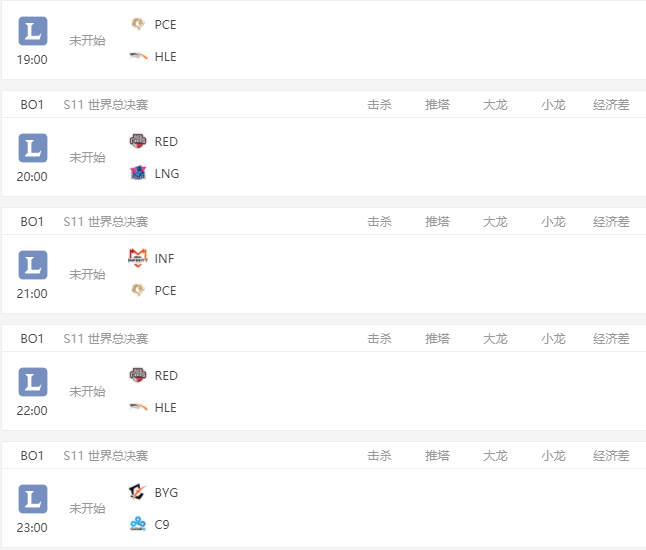This screenshot has height=550, width=646.
Task: Click the LNG team logo
Action: [x=138, y=173]
